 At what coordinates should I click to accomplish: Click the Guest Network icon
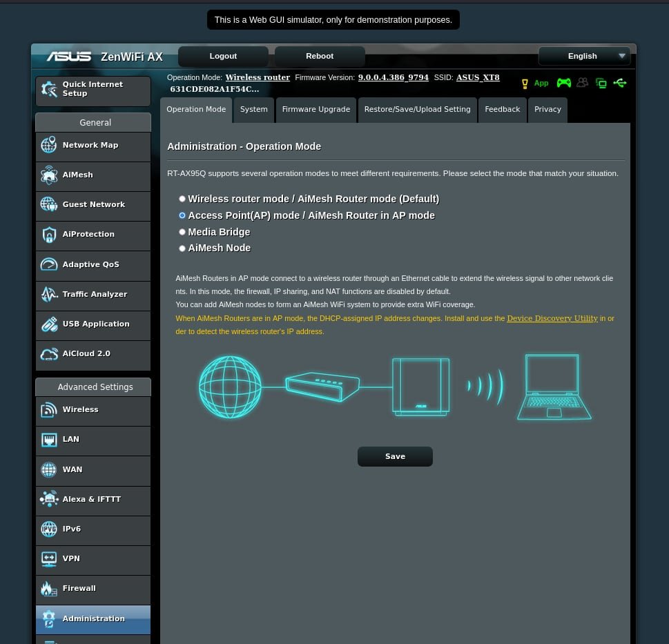(48, 204)
